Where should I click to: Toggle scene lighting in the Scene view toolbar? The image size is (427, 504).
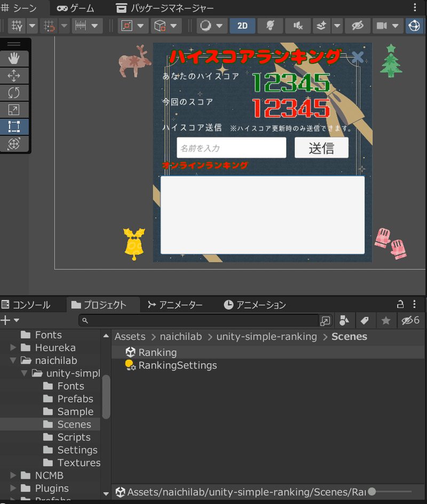(x=270, y=25)
